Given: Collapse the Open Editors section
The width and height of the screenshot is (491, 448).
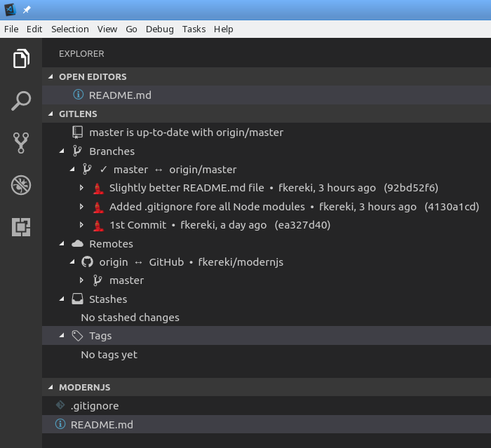Looking at the screenshot, I should [x=50, y=76].
